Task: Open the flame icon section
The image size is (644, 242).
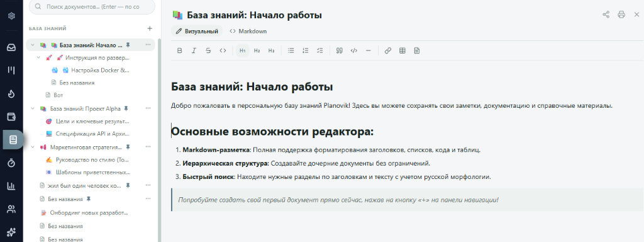Action: pos(11,93)
